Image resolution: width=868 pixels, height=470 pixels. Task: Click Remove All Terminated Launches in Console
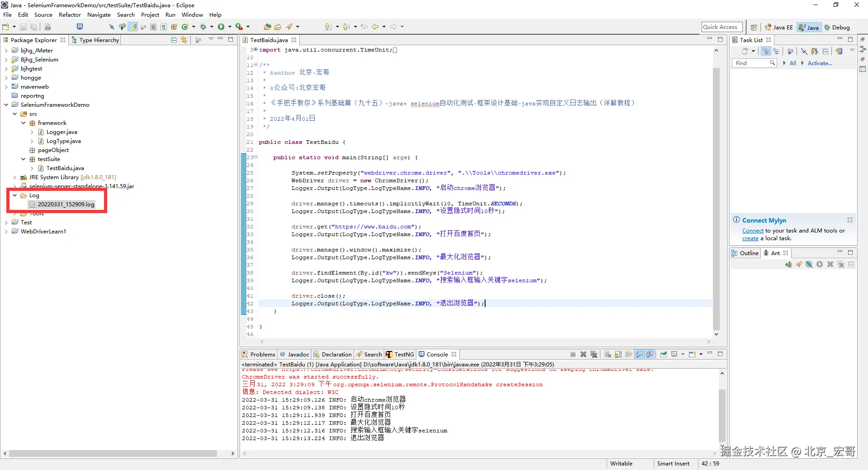(594, 354)
